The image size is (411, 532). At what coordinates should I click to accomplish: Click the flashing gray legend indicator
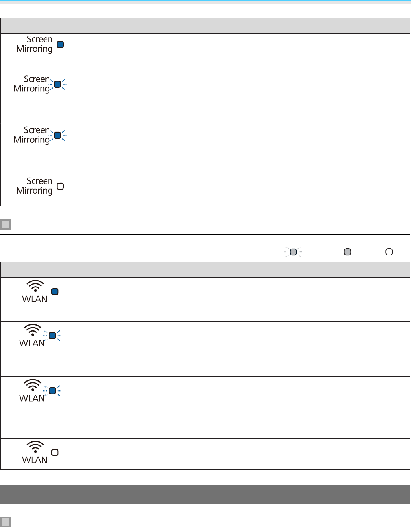click(293, 252)
